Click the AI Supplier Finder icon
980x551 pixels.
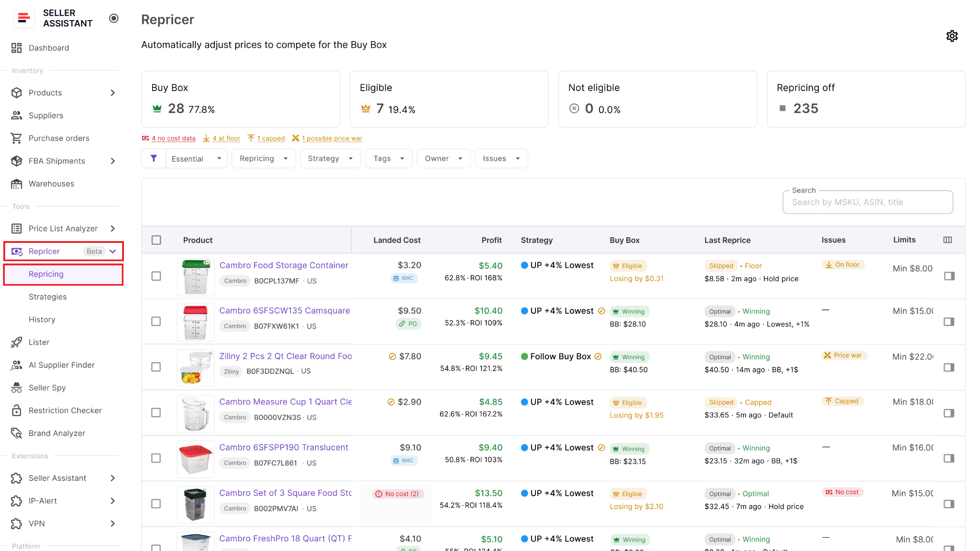[17, 365]
